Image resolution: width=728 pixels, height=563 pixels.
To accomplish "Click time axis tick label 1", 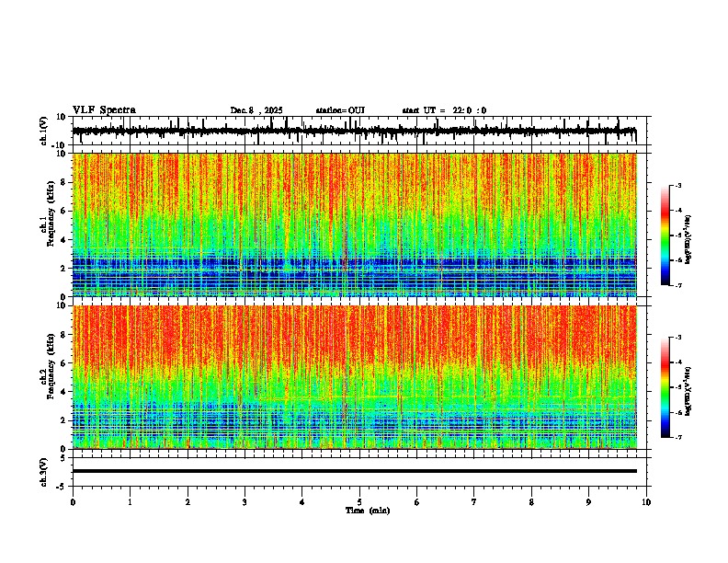I will [x=130, y=502].
